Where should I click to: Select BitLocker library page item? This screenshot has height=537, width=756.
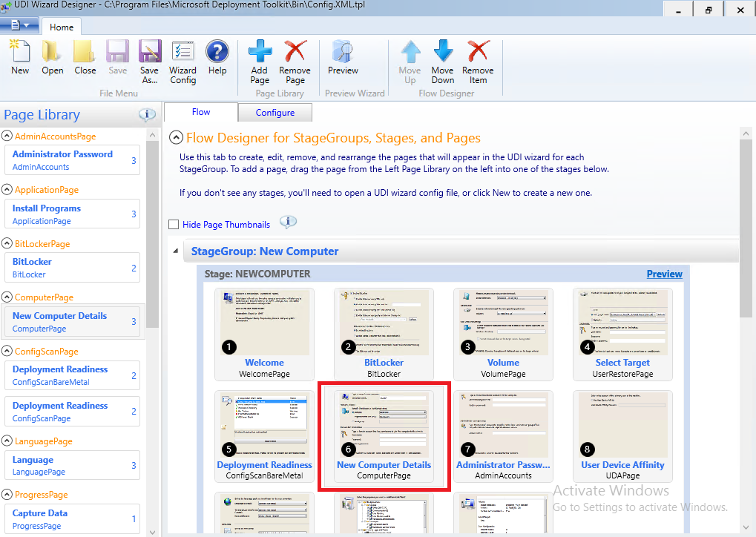(x=72, y=268)
